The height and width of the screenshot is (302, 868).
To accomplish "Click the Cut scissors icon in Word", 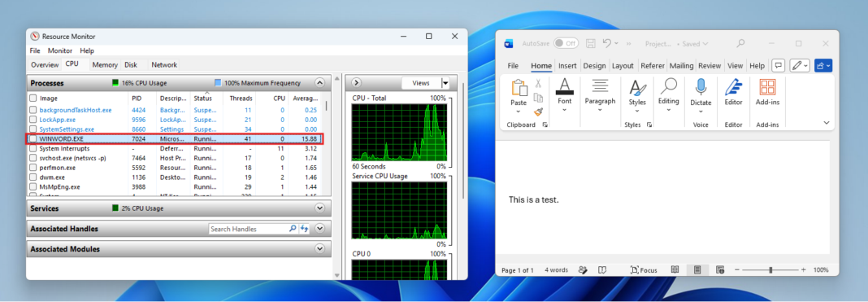I will tap(538, 83).
